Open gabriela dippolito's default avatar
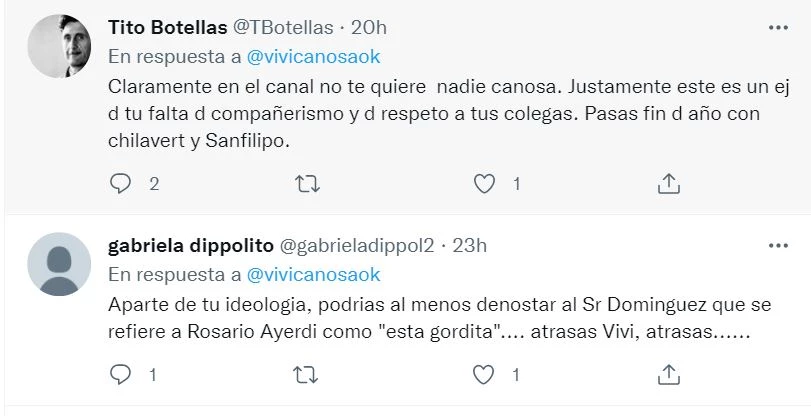811x416 pixels. click(x=58, y=264)
